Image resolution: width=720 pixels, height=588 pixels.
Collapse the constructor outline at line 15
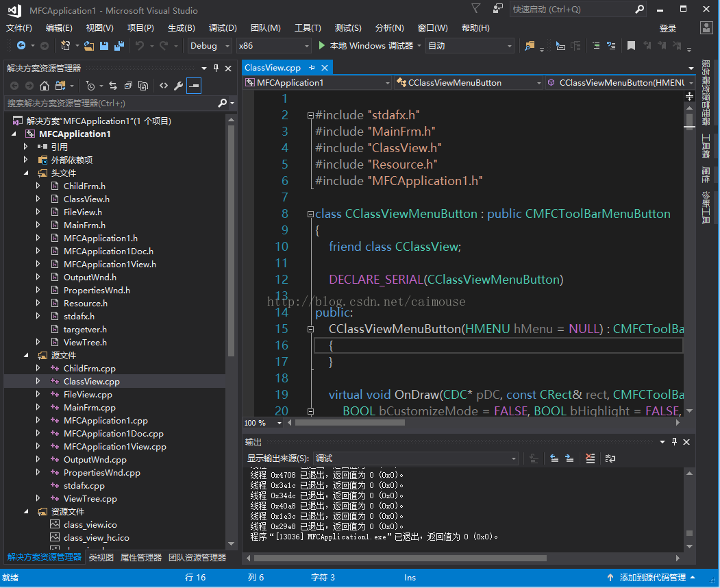pos(310,329)
